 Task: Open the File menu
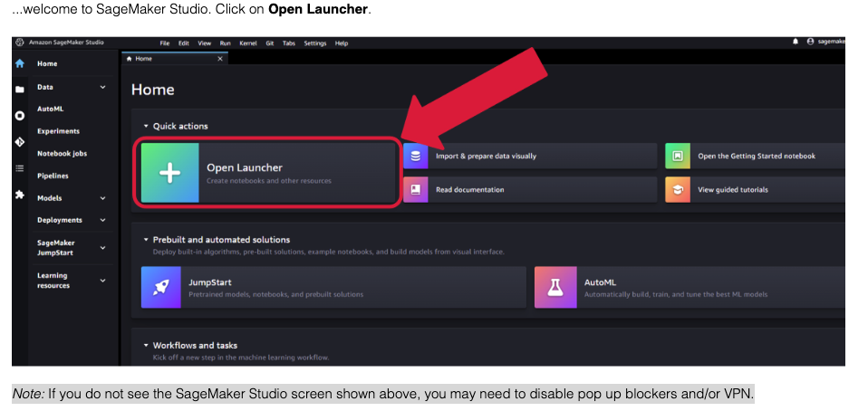[x=164, y=43]
